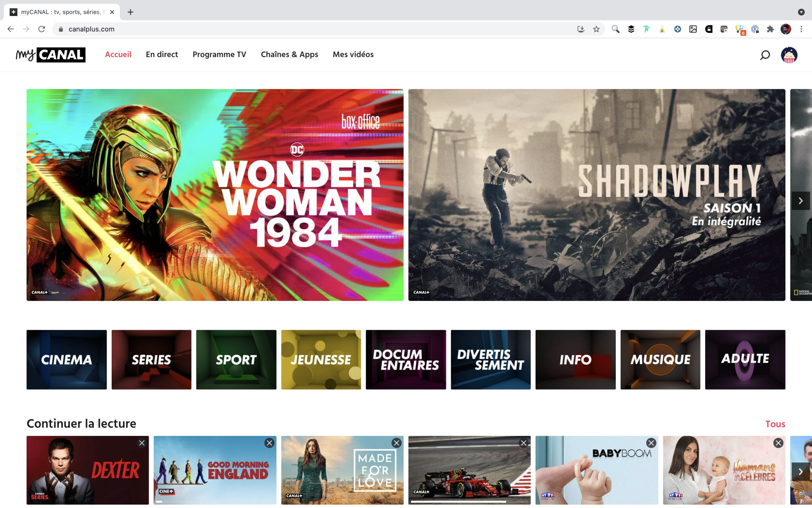Remove Made for Love from the list
The height and width of the screenshot is (508, 812).
click(396, 443)
